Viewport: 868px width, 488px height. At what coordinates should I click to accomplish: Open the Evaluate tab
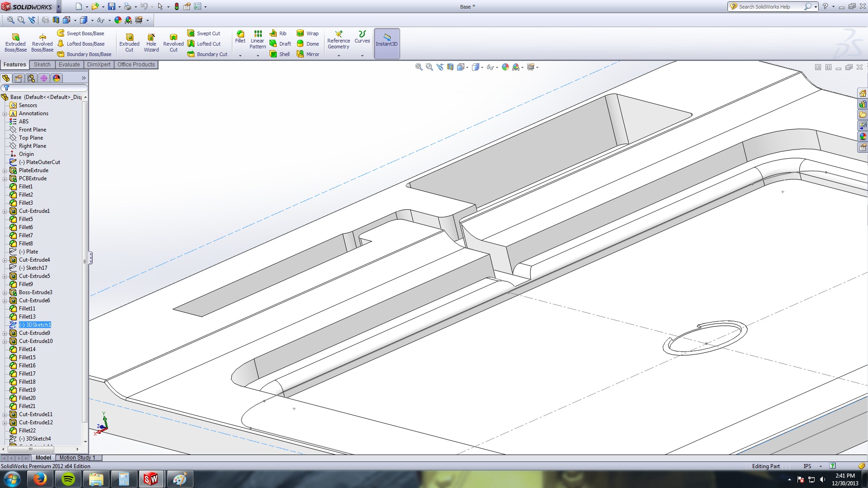pyautogui.click(x=69, y=65)
